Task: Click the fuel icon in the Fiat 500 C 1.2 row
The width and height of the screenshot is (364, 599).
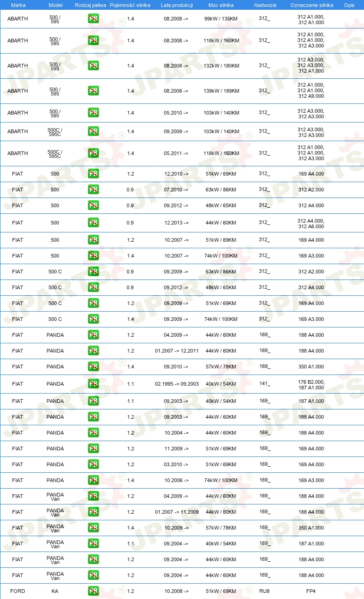Action: tap(93, 303)
